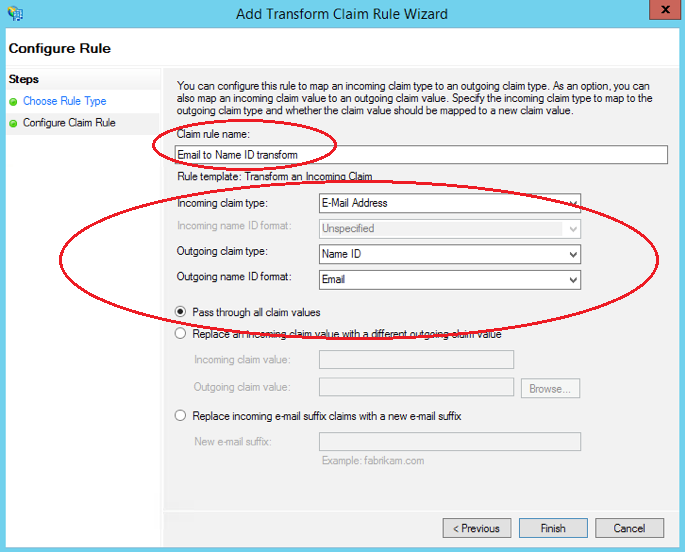Image resolution: width=685 pixels, height=552 pixels.
Task: Open the Incoming claim type dropdown
Action: [450, 203]
